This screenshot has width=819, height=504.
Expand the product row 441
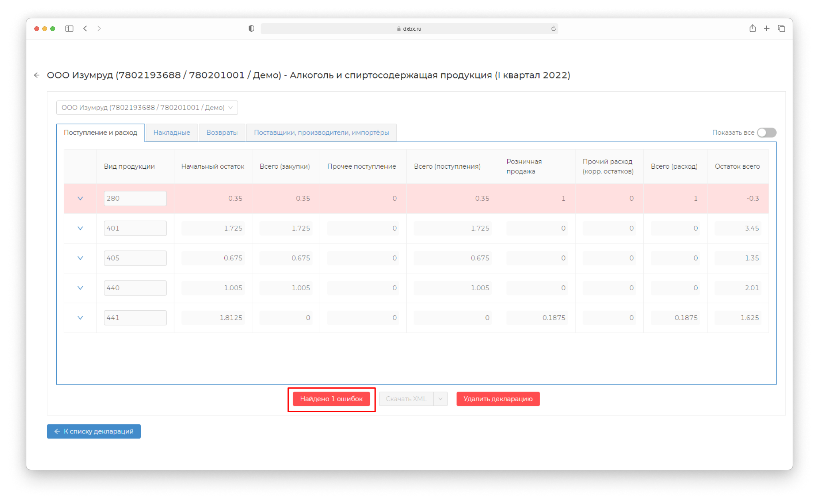click(x=80, y=318)
